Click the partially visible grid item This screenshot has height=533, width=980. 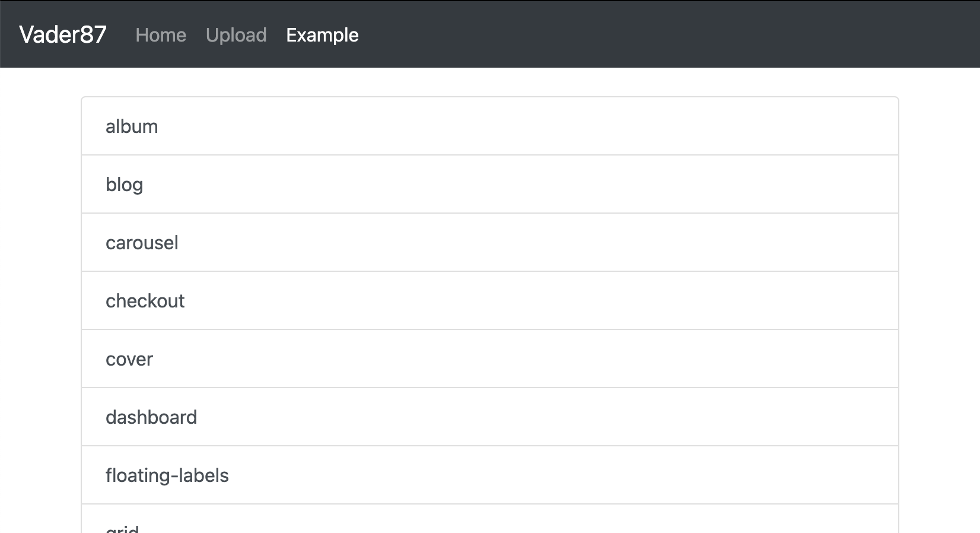490,519
